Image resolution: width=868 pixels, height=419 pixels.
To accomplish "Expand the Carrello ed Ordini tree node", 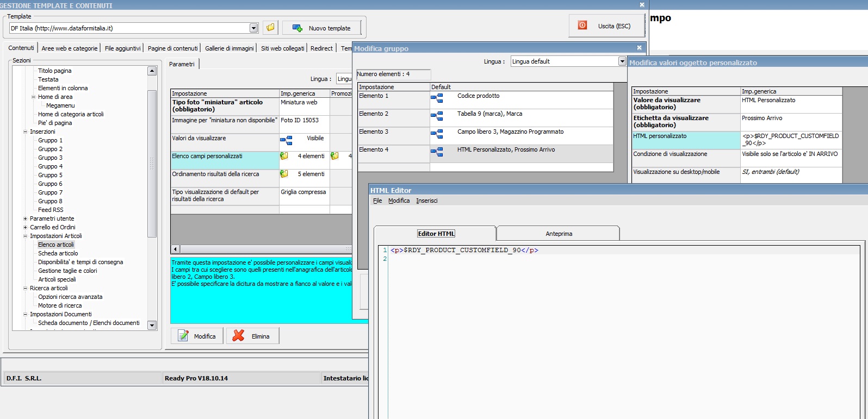I will coord(25,227).
